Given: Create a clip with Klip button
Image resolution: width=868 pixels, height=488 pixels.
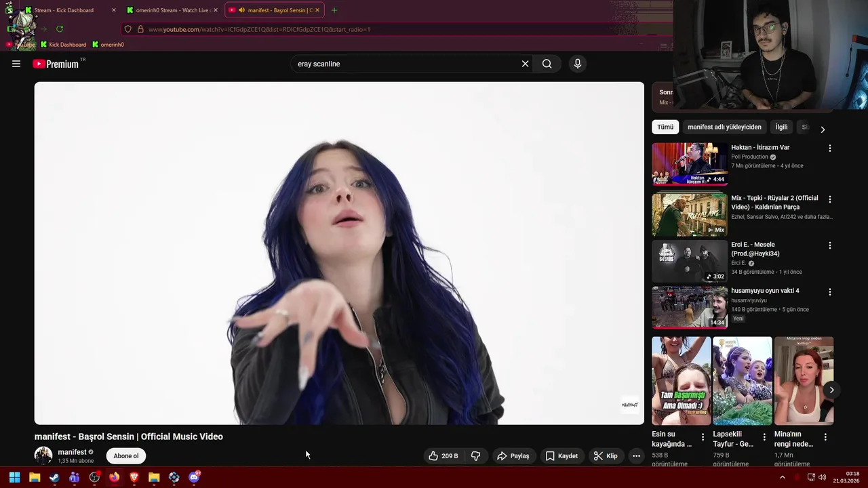Looking at the screenshot, I should pyautogui.click(x=605, y=456).
